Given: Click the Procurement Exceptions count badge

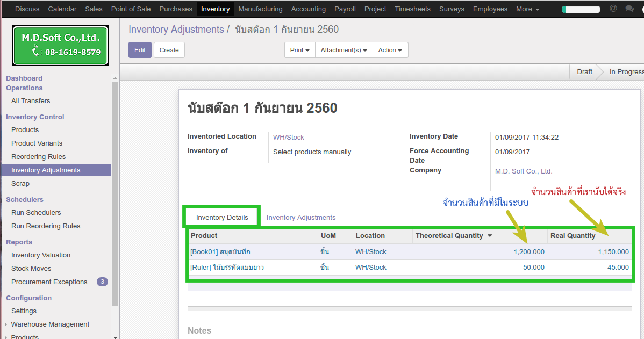Looking at the screenshot, I should tap(102, 282).
